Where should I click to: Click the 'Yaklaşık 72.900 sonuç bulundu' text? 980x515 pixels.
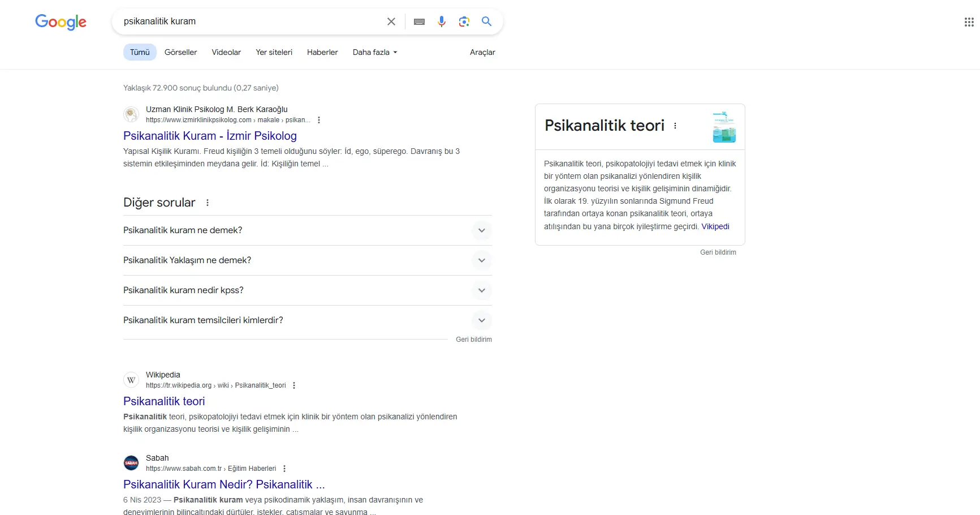[201, 88]
